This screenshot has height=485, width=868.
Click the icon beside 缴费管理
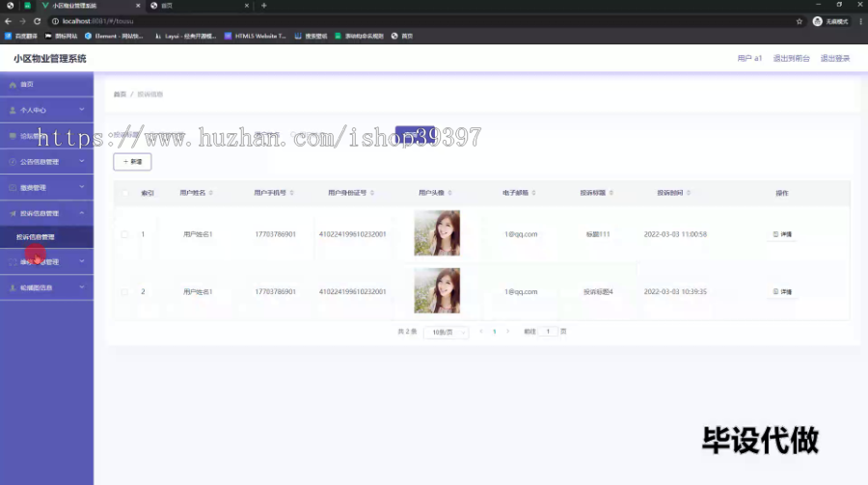[x=13, y=188]
